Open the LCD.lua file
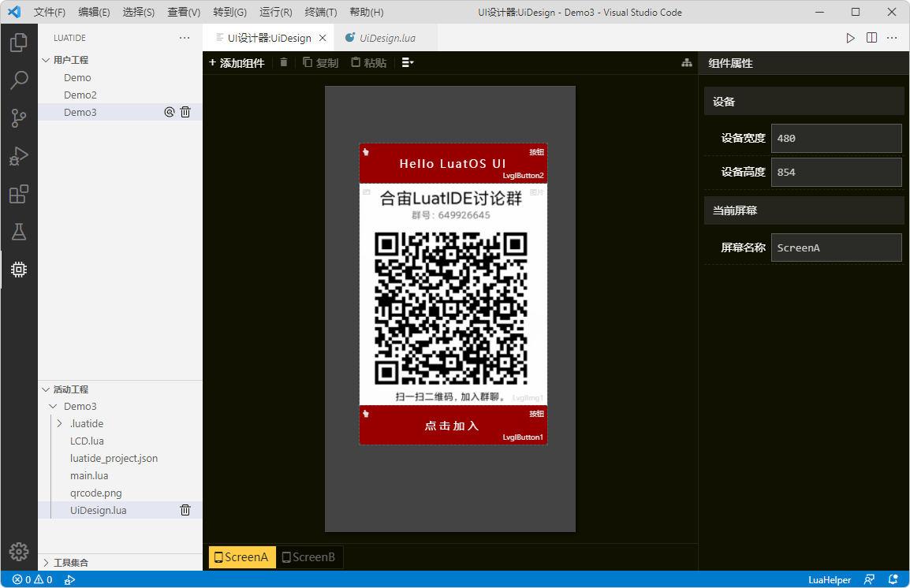 pyautogui.click(x=120, y=441)
